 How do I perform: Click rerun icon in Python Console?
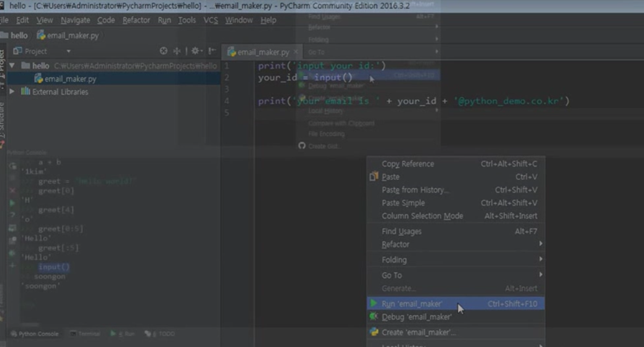coord(13,166)
